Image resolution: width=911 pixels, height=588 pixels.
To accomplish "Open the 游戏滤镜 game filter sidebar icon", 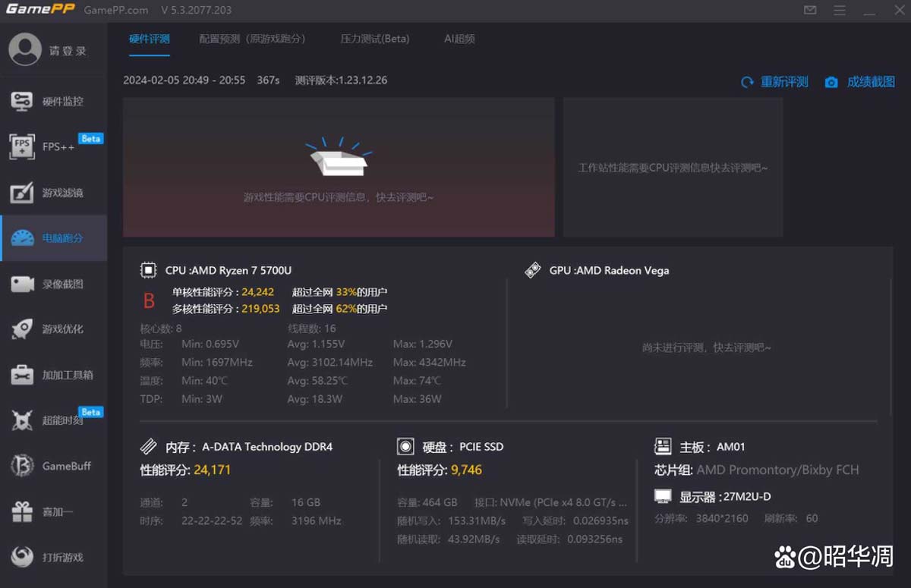I will coord(22,193).
